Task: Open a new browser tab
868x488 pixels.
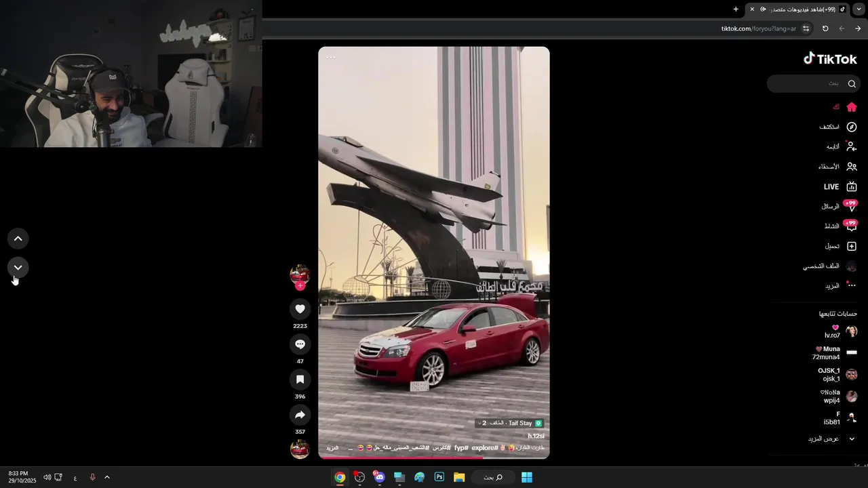Action: (x=736, y=9)
